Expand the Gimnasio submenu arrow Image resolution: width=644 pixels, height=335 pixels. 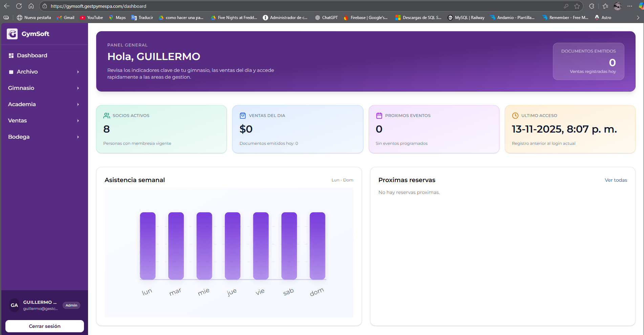click(78, 88)
